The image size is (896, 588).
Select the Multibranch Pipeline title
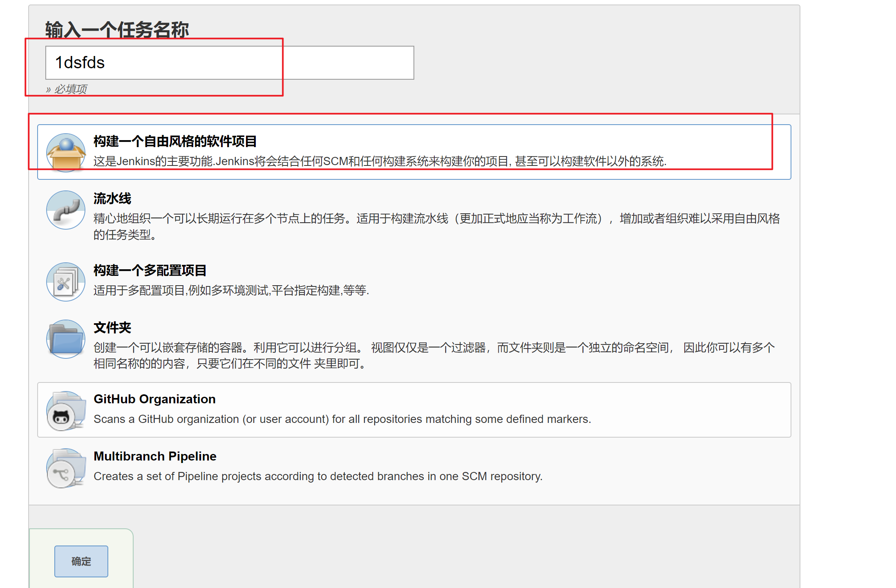tap(155, 456)
